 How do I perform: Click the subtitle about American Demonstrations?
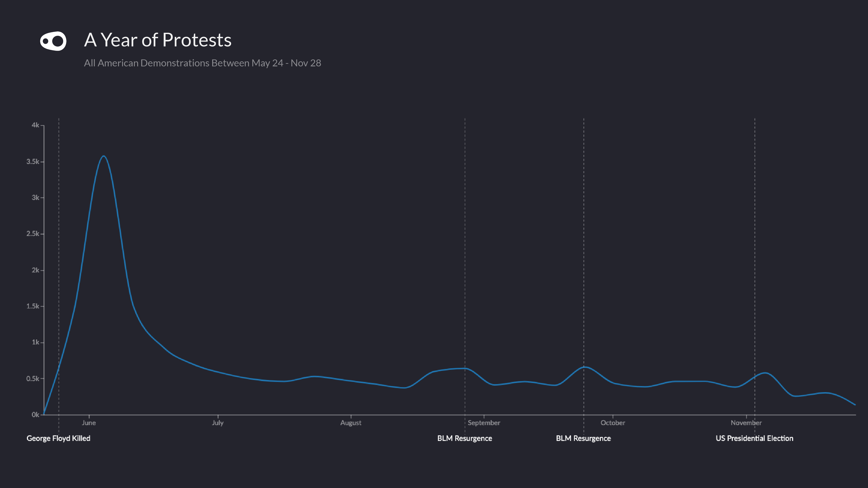pos(202,63)
